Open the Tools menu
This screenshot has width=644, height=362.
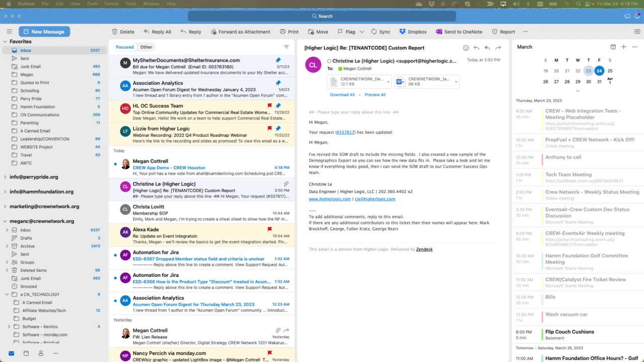[131, 4]
